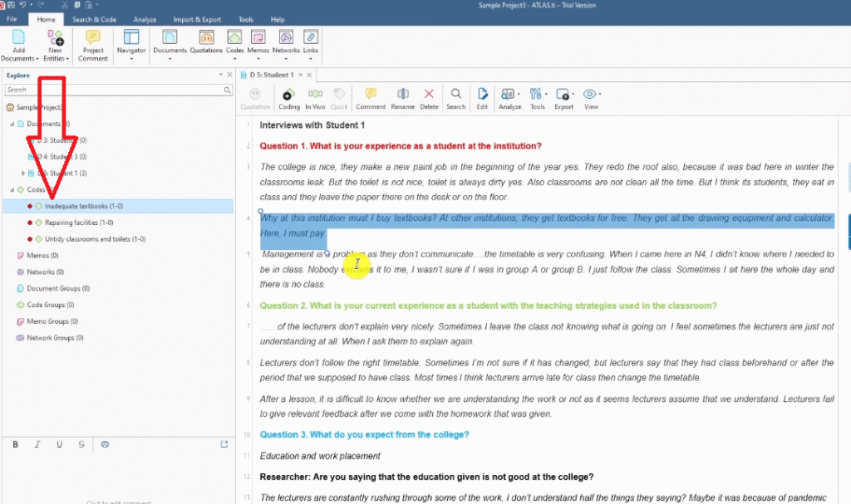Toggle underline formatting in comment editor
Image resolution: width=851 pixels, height=504 pixels.
(59, 444)
